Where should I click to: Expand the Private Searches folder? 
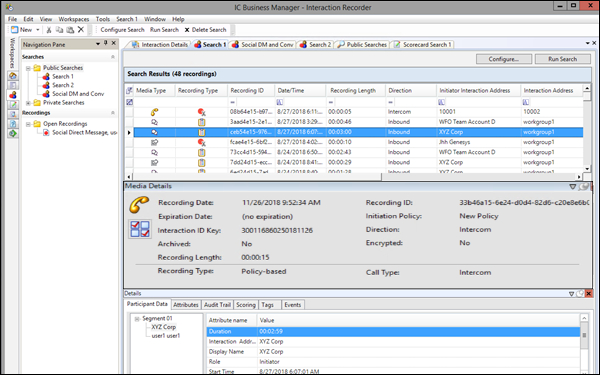[28, 103]
